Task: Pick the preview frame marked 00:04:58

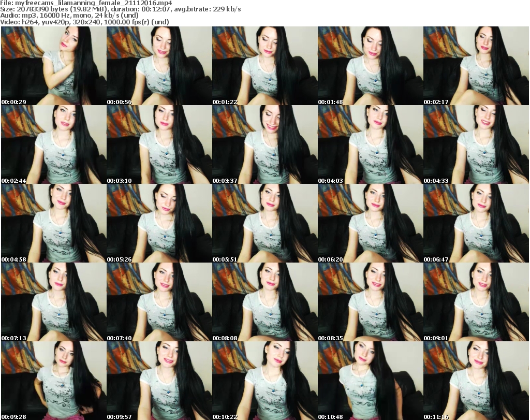Action: tap(54, 223)
